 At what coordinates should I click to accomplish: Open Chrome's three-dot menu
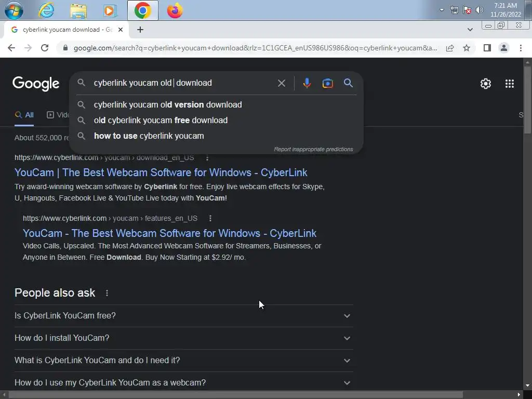[521, 48]
